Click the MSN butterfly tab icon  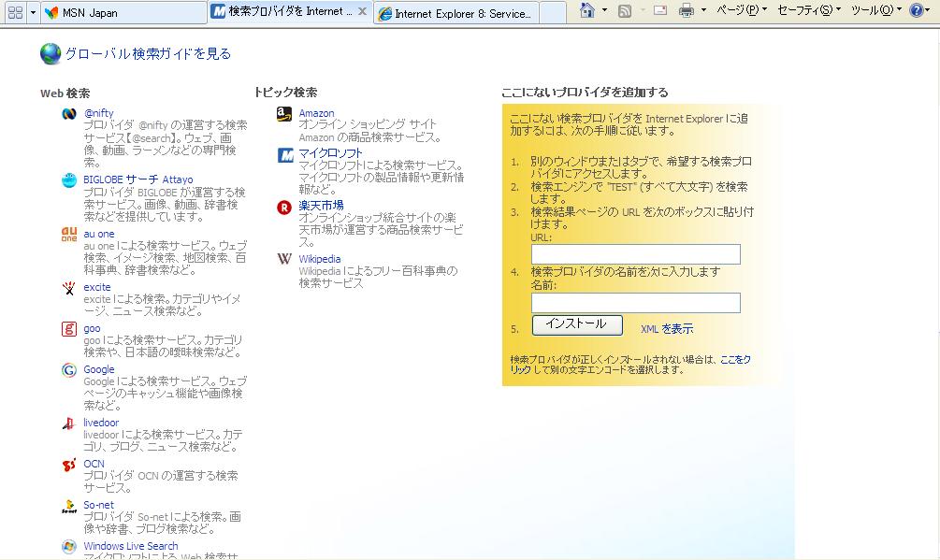coord(51,12)
